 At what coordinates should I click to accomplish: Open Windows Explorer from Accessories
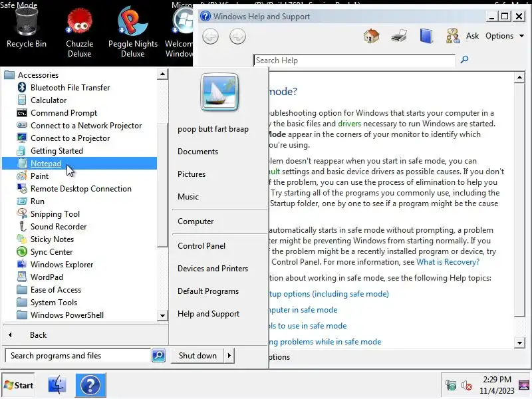[x=79, y=265]
